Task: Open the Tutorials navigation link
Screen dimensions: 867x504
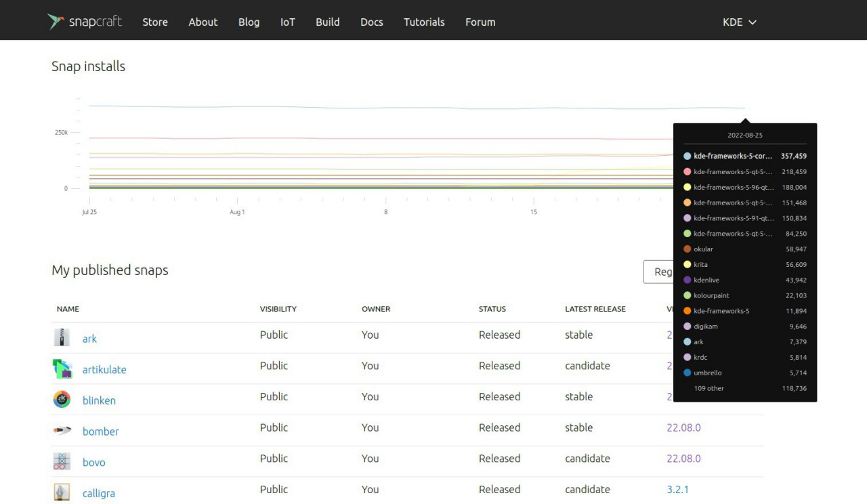Action: pyautogui.click(x=424, y=22)
